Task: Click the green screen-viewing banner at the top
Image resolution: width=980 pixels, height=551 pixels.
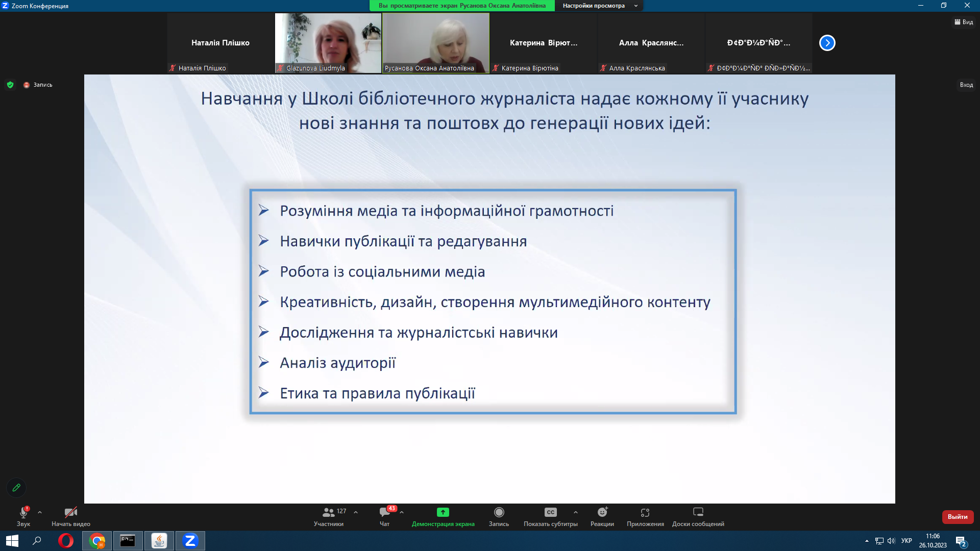Action: click(462, 6)
